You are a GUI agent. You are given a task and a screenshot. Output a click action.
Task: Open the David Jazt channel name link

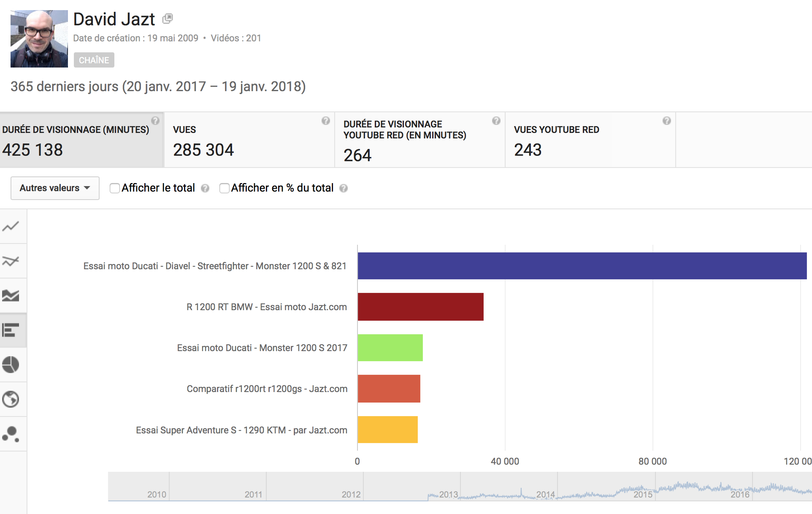(114, 19)
